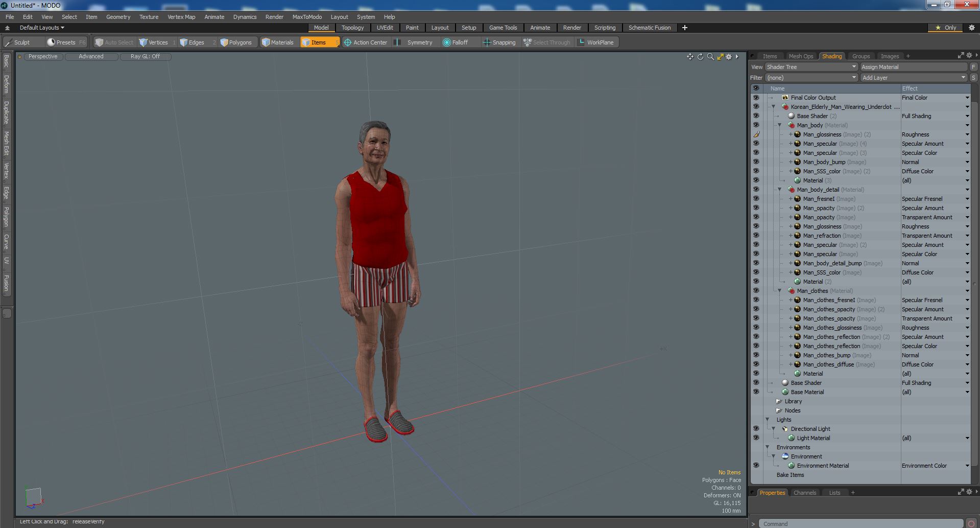Toggle visibility of Man_body_bump image
The height and width of the screenshot is (528, 980).
(x=756, y=162)
